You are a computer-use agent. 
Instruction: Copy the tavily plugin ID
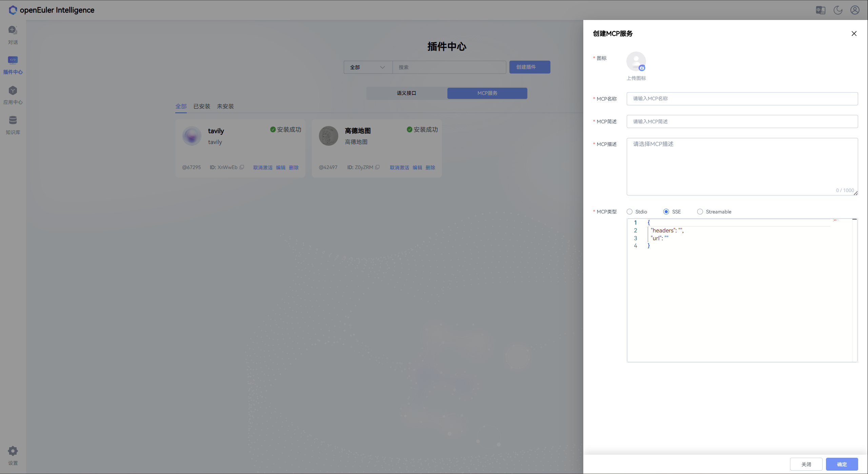[x=241, y=167]
